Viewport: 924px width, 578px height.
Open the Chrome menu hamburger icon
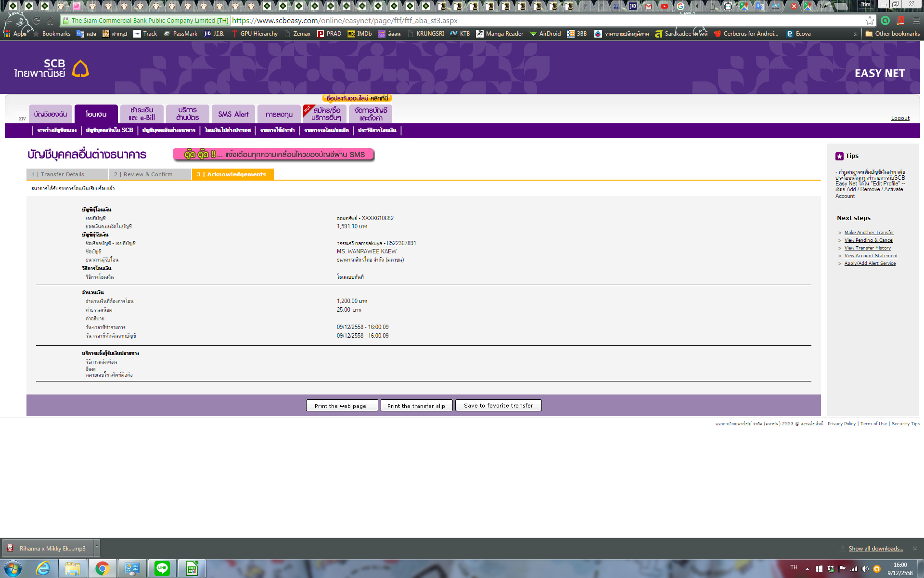coord(916,21)
